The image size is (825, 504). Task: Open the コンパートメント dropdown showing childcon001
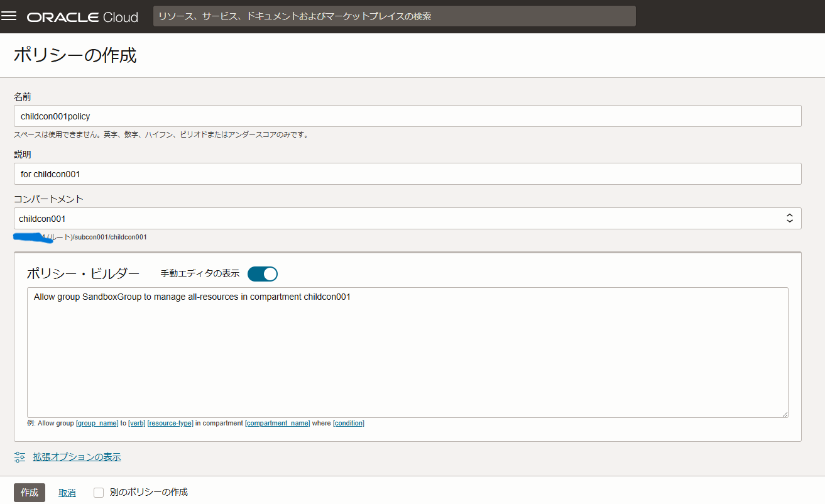408,219
